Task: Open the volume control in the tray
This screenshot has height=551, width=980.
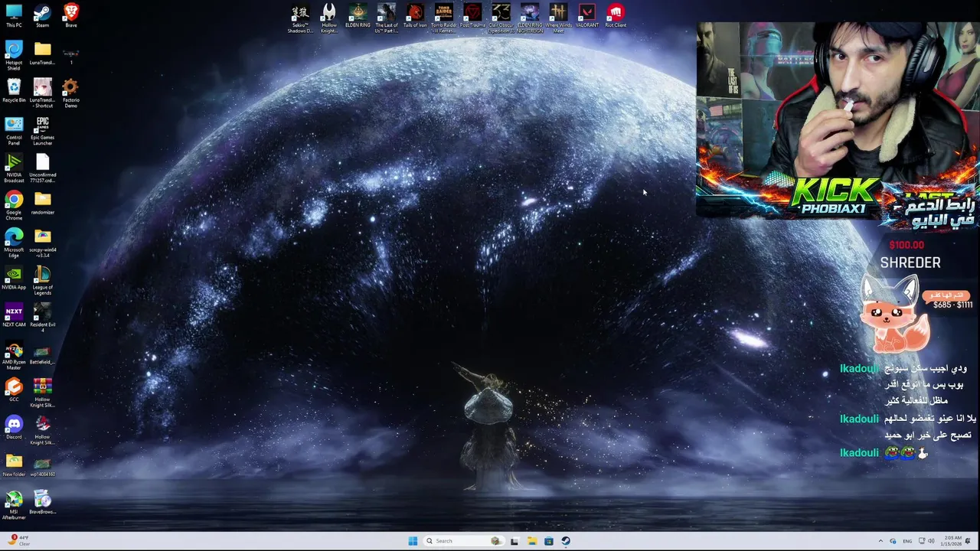Action: click(931, 541)
